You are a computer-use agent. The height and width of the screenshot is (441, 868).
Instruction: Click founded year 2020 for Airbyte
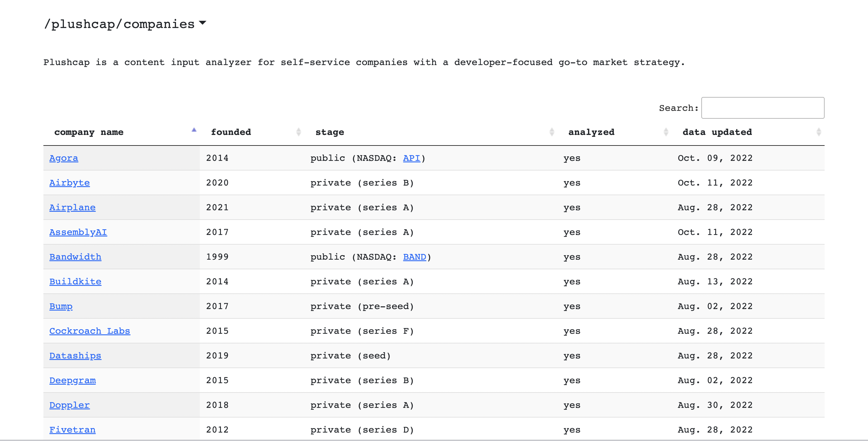(x=217, y=183)
